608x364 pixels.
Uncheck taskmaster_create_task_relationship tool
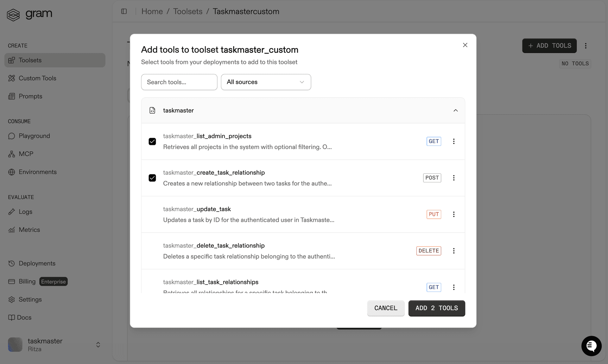[152, 178]
